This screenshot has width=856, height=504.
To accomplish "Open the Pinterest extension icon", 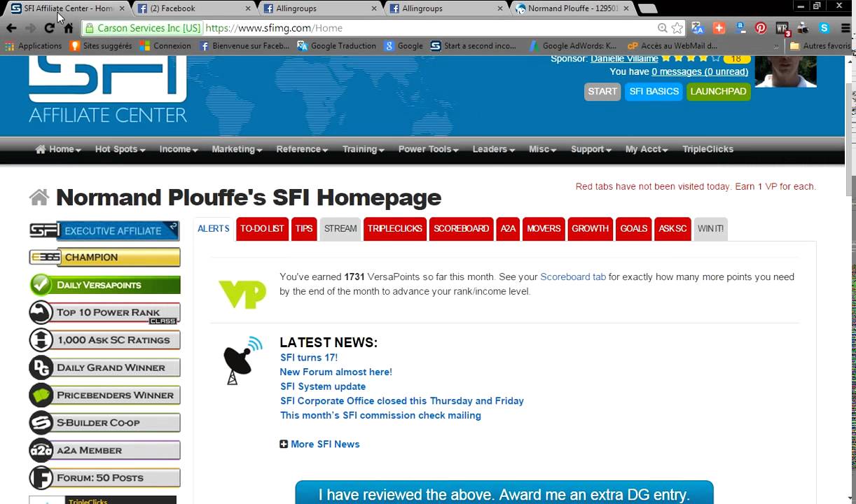I will 761,28.
